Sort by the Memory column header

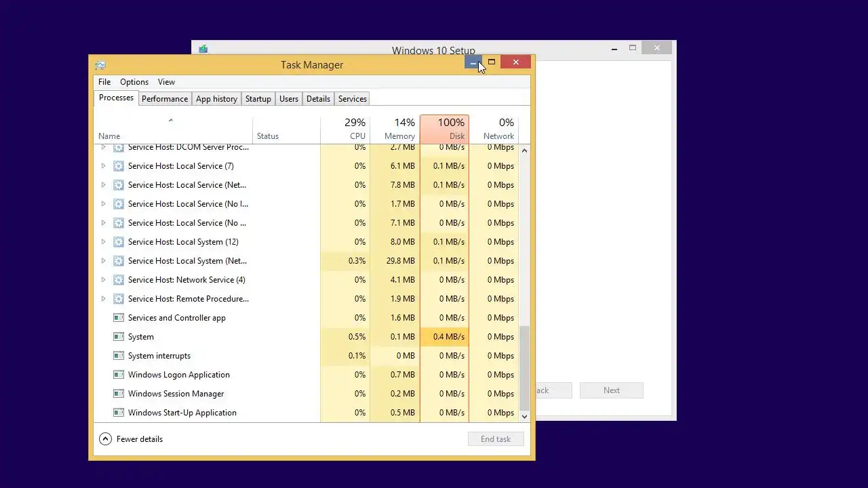pyautogui.click(x=395, y=129)
